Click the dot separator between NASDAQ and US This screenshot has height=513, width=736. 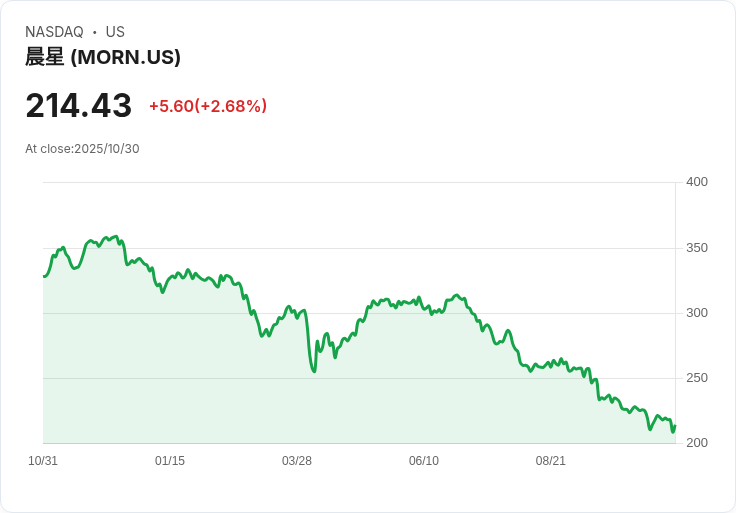pos(94,32)
